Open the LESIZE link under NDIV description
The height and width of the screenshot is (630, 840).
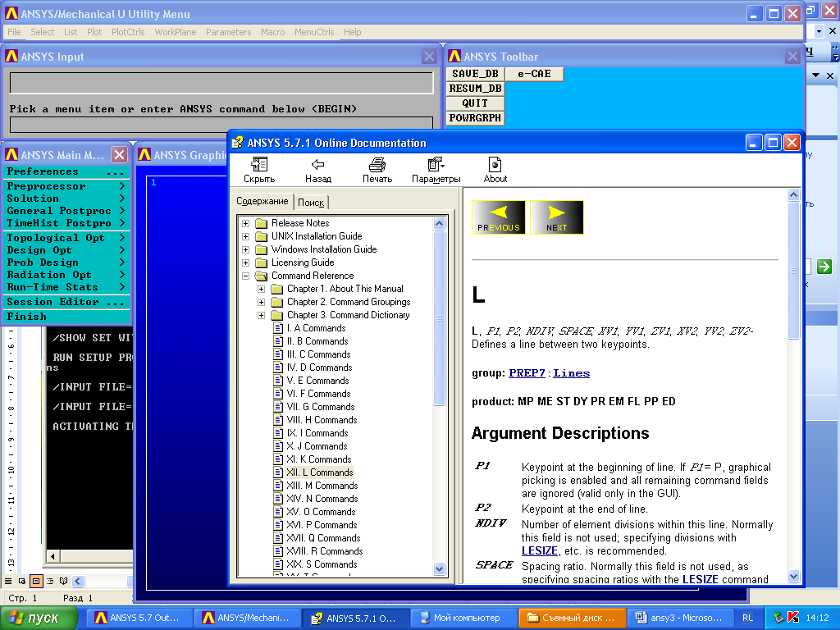540,550
